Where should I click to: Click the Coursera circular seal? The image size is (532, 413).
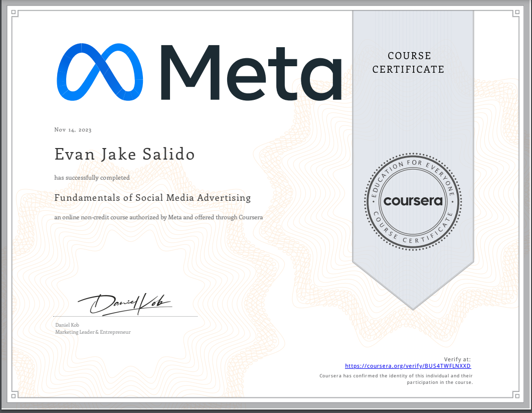(413, 202)
